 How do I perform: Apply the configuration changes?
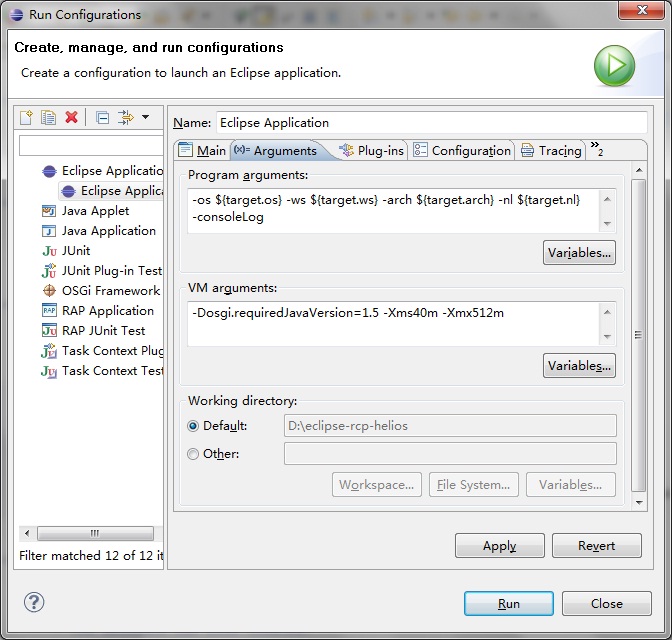[x=500, y=546]
